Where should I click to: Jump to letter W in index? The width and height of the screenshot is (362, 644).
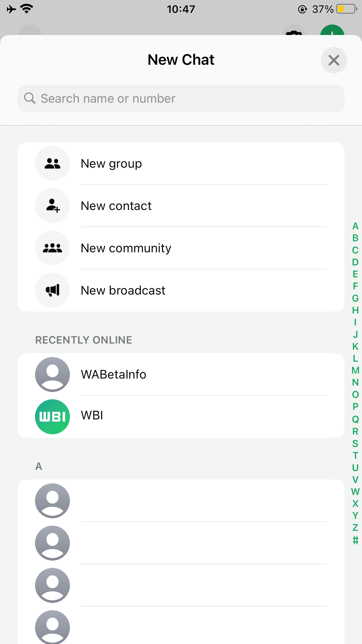[x=355, y=492]
